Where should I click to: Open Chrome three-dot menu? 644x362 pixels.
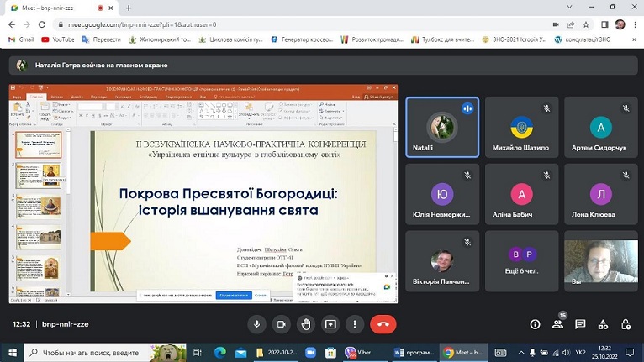click(635, 24)
